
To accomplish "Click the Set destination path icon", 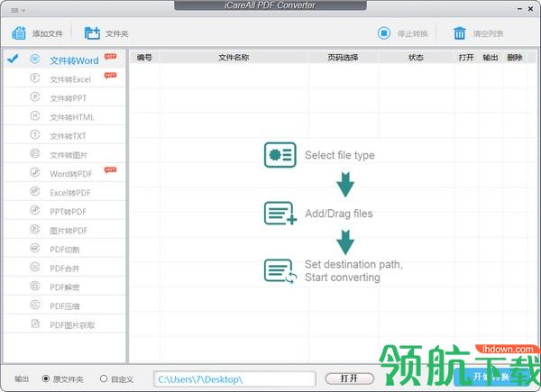I will 280,271.
